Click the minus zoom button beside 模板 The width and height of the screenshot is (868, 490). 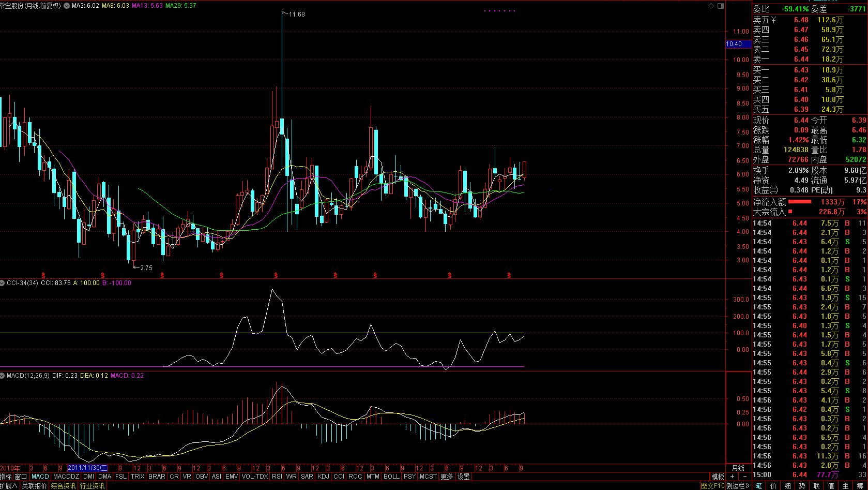tap(745, 477)
